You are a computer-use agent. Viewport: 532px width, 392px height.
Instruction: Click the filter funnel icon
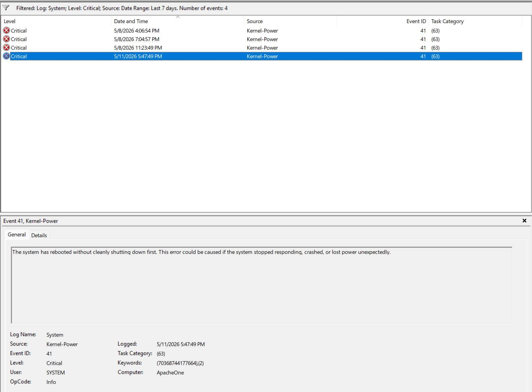(6, 8)
